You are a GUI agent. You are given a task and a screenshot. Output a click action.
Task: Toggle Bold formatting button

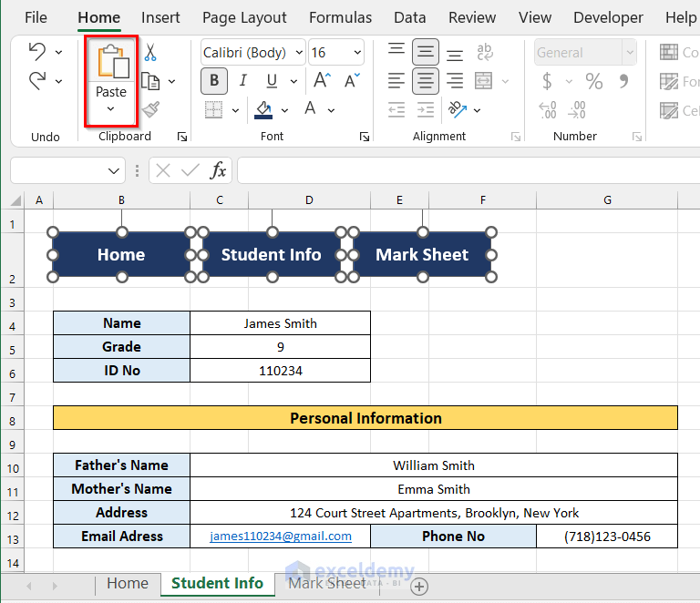[214, 81]
